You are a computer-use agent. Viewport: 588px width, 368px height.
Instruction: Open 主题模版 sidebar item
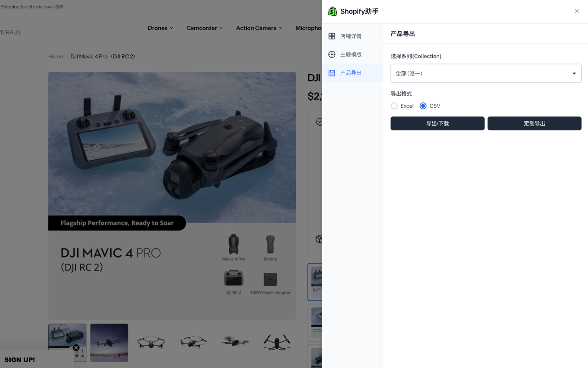tap(351, 55)
